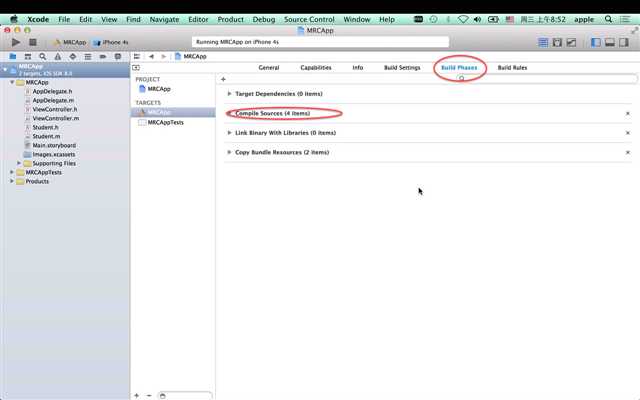Open the test navigator
The height and width of the screenshot is (400, 640).
[73, 56]
